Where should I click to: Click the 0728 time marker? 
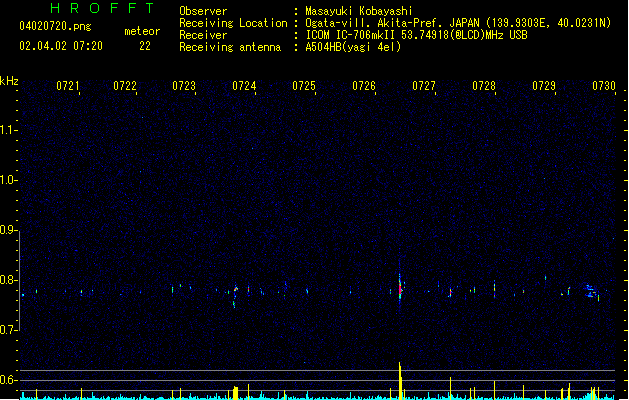[x=484, y=86]
